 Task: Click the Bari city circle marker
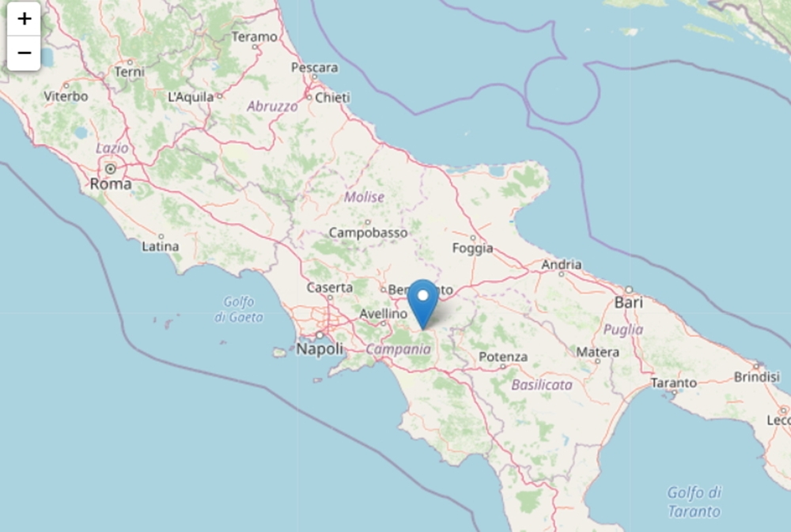(x=629, y=289)
